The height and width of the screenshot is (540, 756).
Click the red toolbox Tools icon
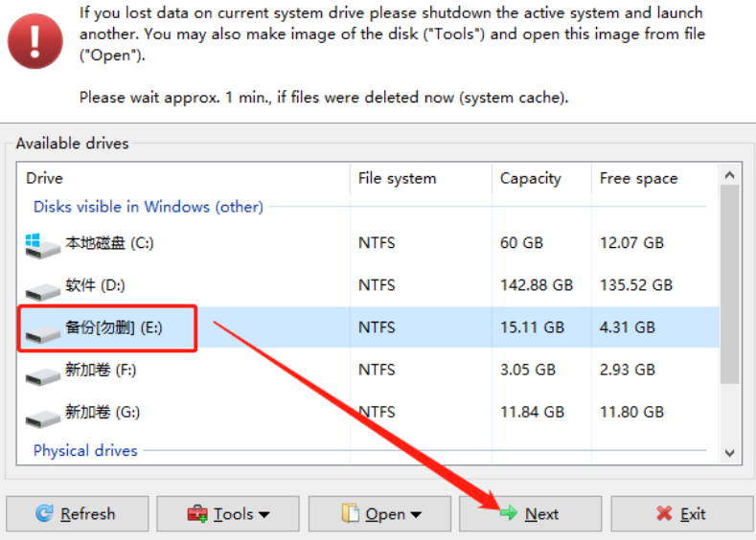(197, 513)
